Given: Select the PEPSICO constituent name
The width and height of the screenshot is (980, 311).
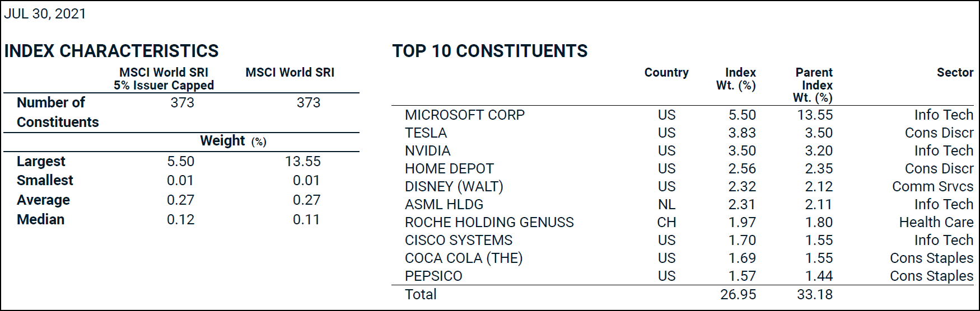Looking at the screenshot, I should pos(433,276).
